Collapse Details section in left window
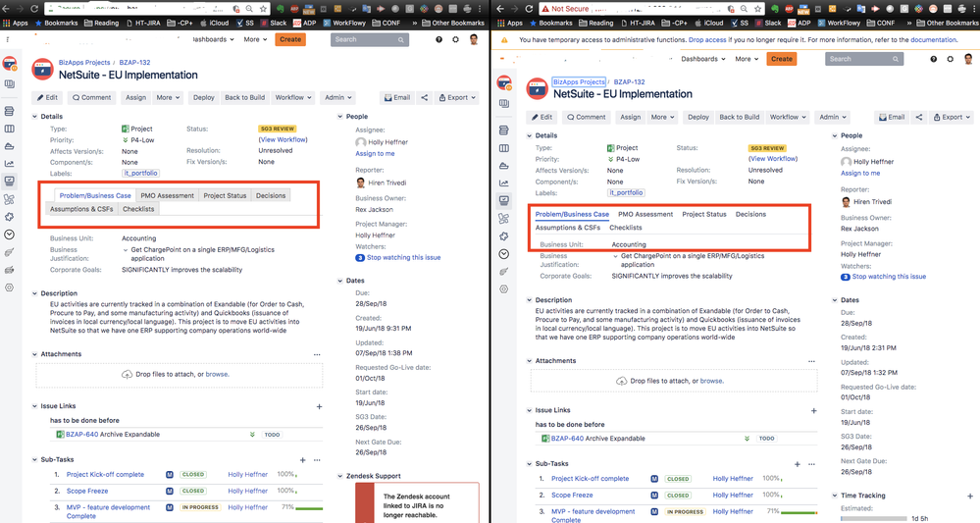The width and height of the screenshot is (980, 523). pyautogui.click(x=35, y=116)
